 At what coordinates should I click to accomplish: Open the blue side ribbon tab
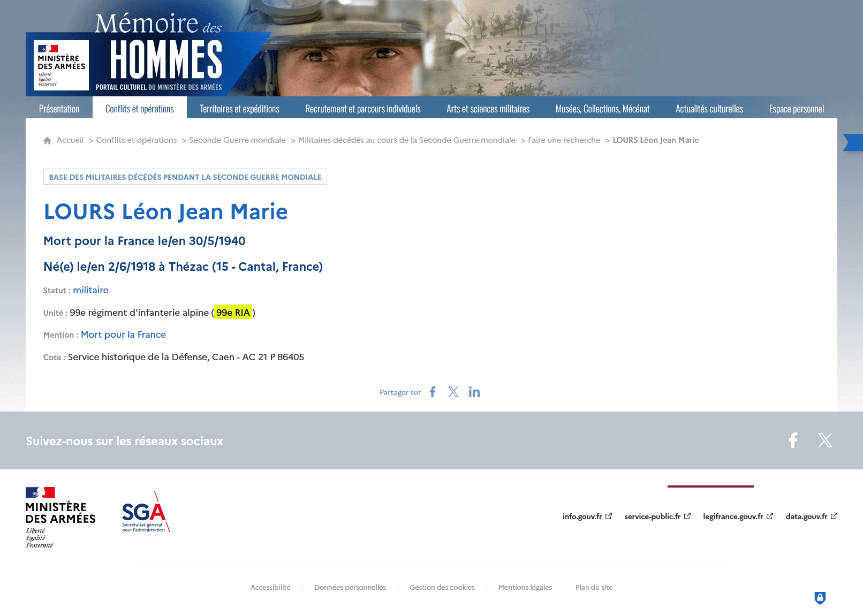(854, 142)
